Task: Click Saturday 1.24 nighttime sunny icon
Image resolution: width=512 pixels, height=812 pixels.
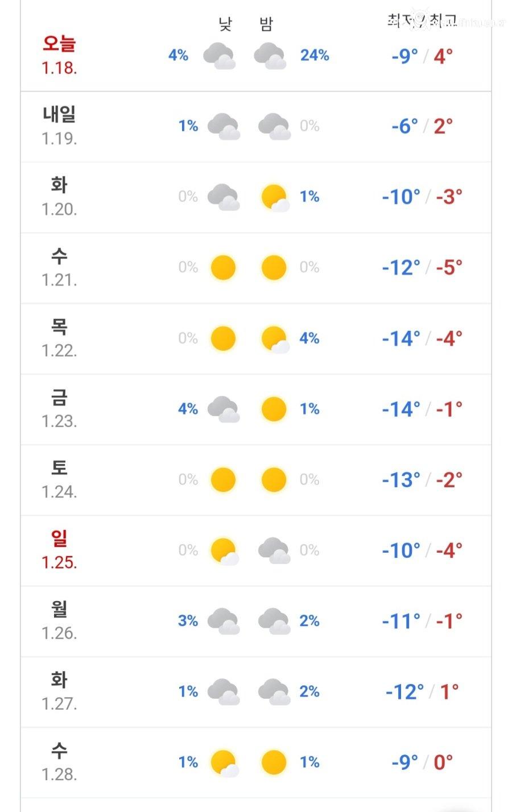Action: (x=274, y=480)
